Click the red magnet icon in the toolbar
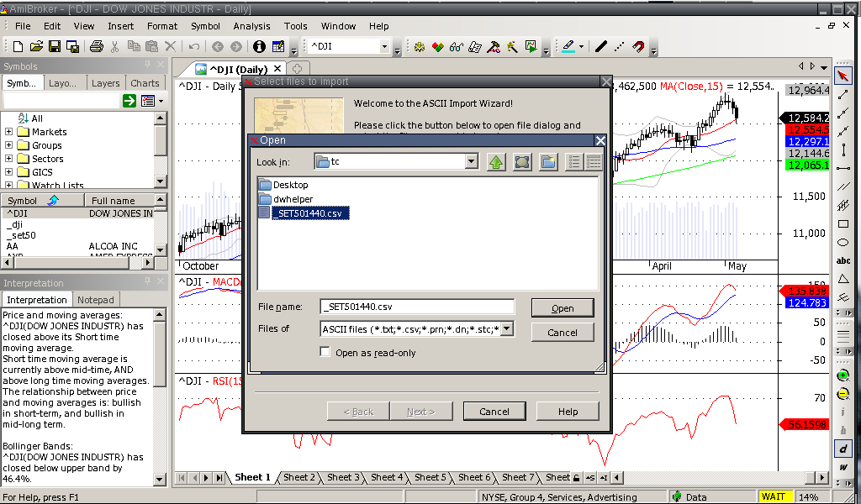 pyautogui.click(x=638, y=46)
